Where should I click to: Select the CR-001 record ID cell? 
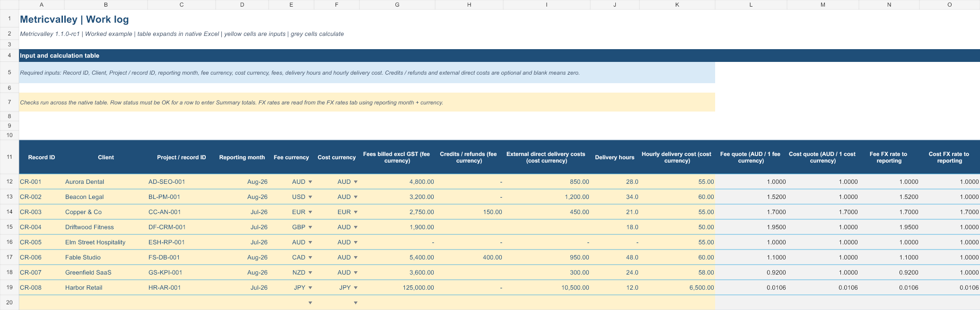click(x=42, y=182)
